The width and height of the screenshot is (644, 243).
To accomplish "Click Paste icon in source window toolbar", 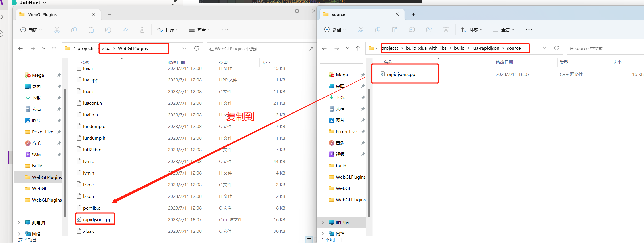I will 395,30.
